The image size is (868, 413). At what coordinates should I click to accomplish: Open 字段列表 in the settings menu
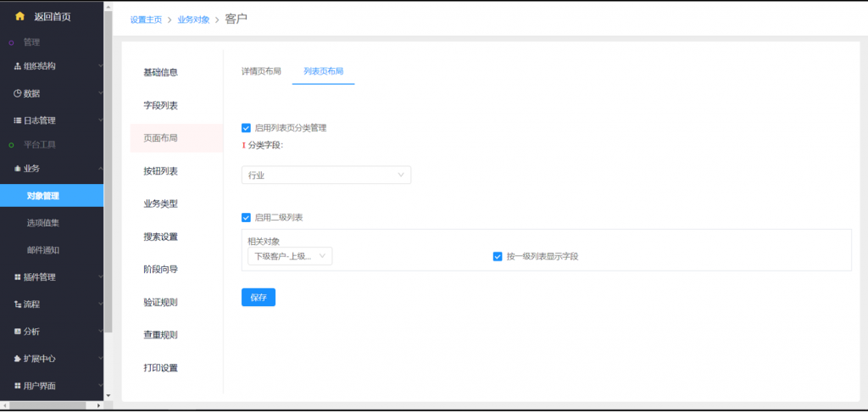[160, 105]
